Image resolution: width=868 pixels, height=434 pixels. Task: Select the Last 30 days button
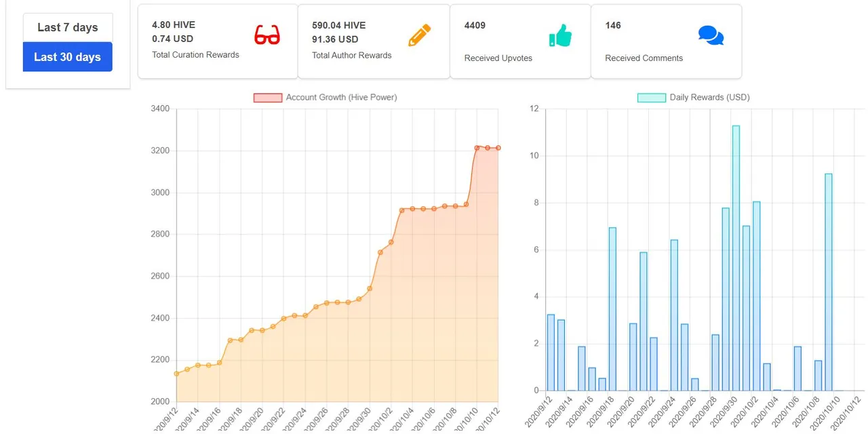click(67, 57)
